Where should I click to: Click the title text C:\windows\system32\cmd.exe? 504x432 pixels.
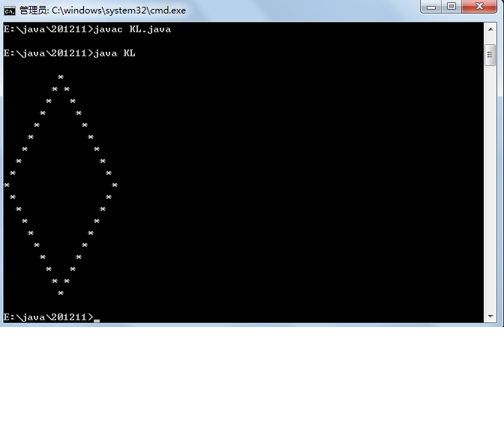(x=118, y=10)
